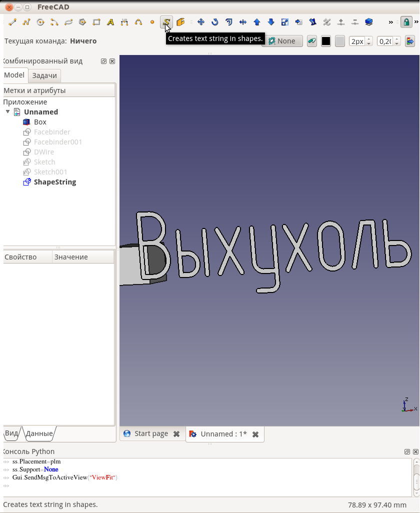420x513 pixels.
Task: Toggle the snap lock button
Action: 406,22
